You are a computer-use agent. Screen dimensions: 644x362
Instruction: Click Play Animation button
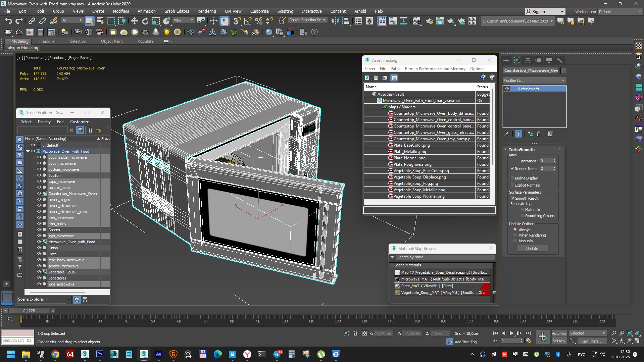pos(512,333)
